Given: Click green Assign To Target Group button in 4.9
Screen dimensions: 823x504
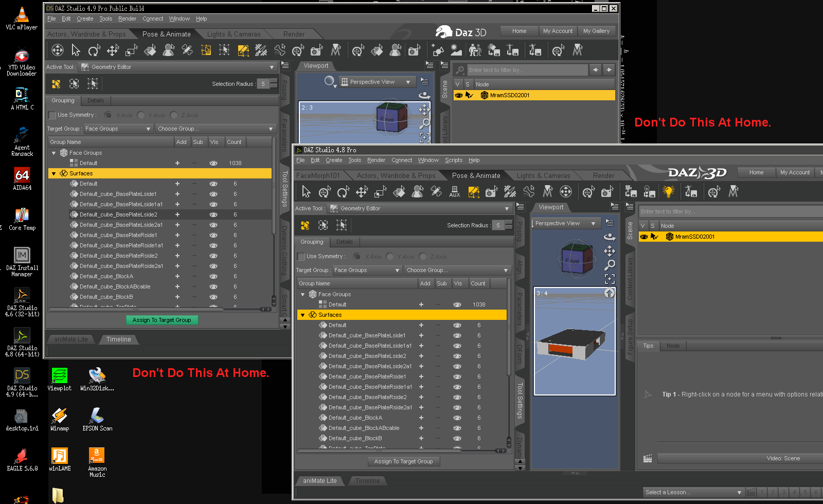Looking at the screenshot, I should (162, 320).
